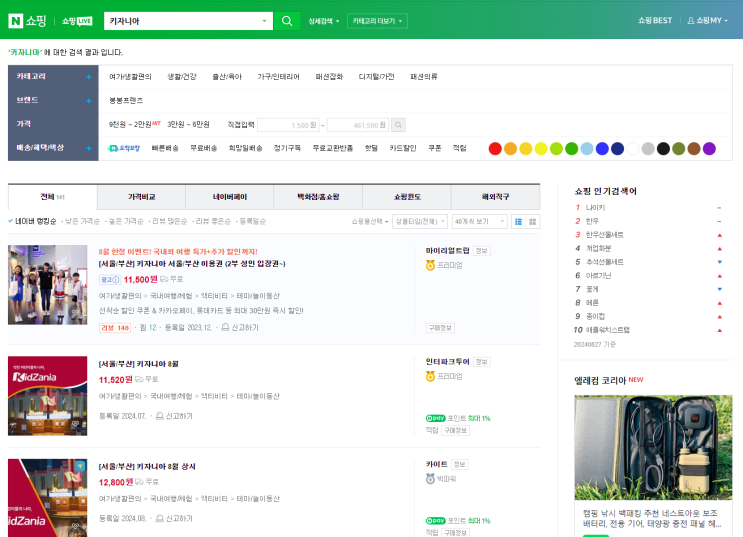Click 신고하기 icon on 11,500원 listing

(x=226, y=327)
